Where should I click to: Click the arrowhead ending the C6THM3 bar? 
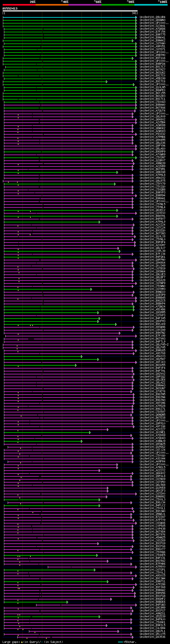[x=91, y=289]
